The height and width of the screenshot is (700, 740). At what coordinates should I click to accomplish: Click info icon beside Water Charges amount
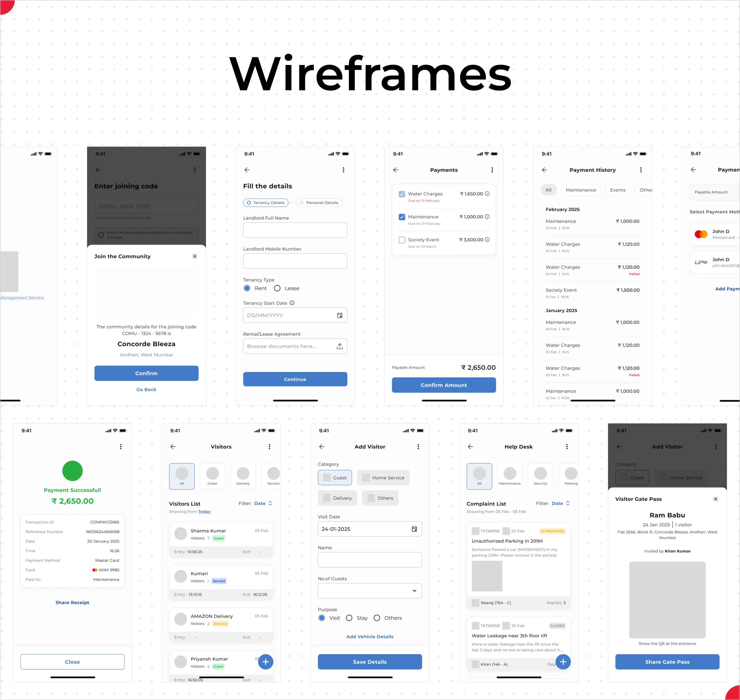pyautogui.click(x=487, y=194)
